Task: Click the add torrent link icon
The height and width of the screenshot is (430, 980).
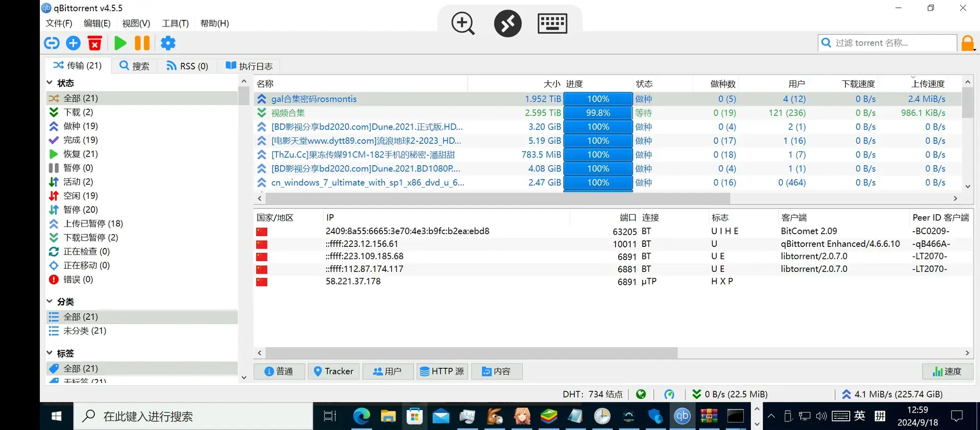Action: 52,43
